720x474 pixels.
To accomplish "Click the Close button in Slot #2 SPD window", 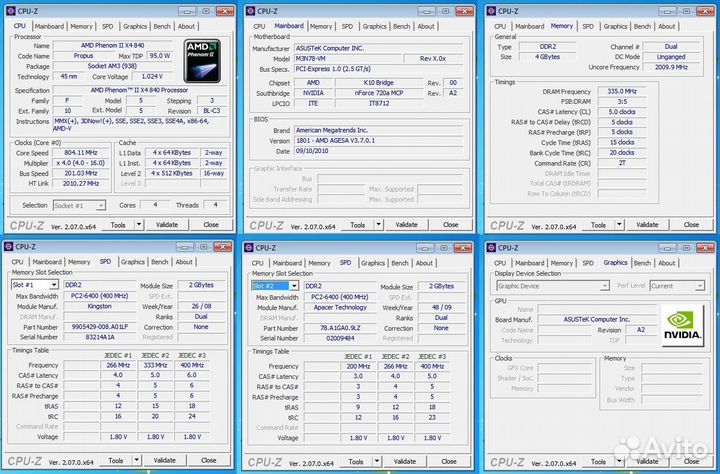I will pyautogui.click(x=449, y=461).
